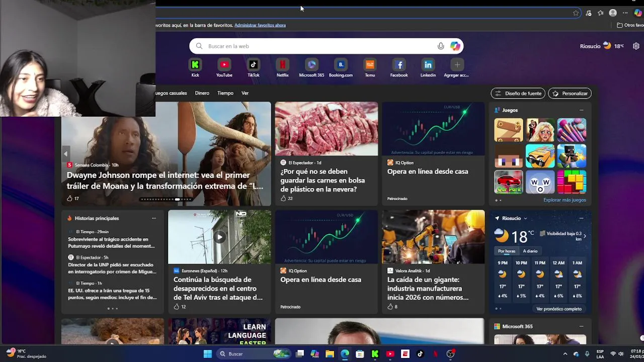Screen dimensions: 644x362
Task: Click the Administrar favoritos ahora link
Action: coord(260,25)
